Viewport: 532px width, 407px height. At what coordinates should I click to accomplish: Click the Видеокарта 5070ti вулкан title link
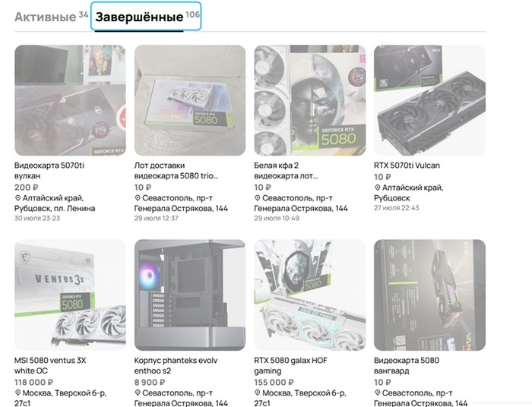pos(49,170)
